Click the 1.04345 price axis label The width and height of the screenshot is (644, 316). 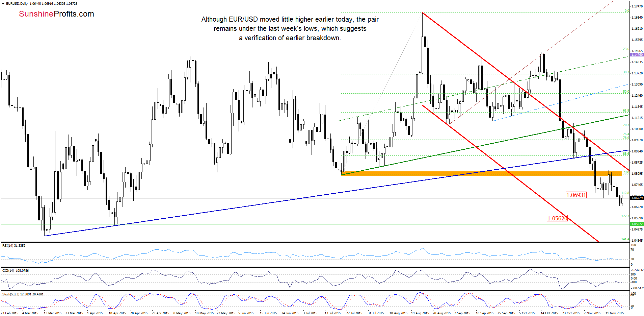tap(637, 241)
